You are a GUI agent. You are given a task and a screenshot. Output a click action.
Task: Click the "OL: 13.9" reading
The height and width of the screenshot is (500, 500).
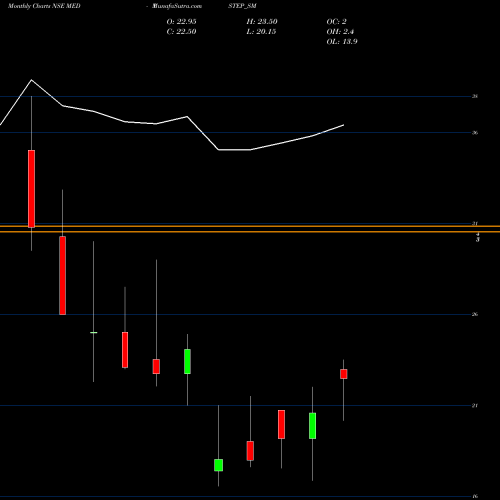pos(342,42)
